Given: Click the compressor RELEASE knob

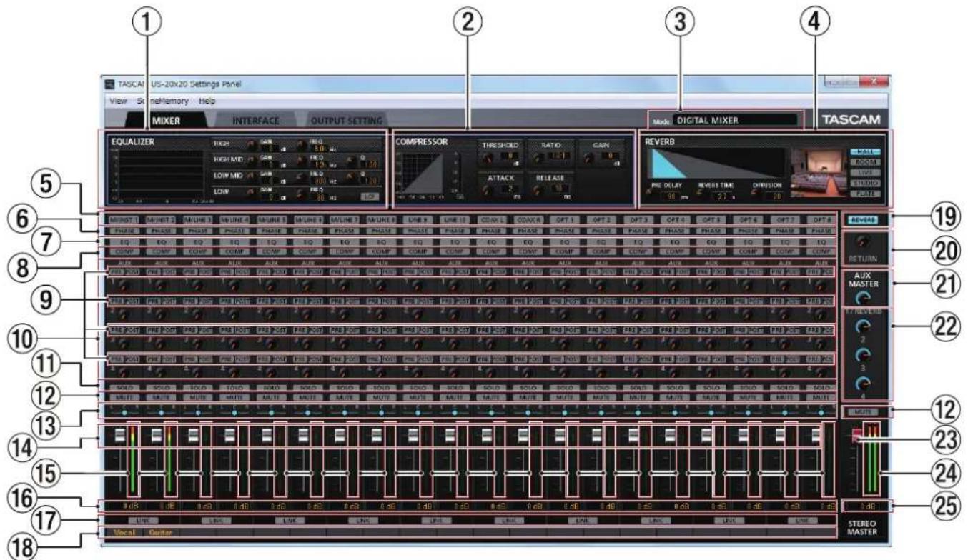Looking at the screenshot, I should [x=537, y=191].
